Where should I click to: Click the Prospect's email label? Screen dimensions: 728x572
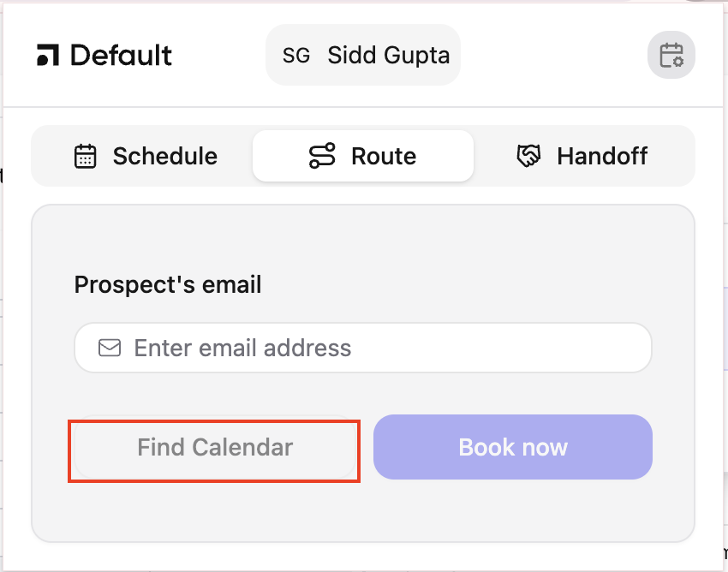(x=168, y=284)
